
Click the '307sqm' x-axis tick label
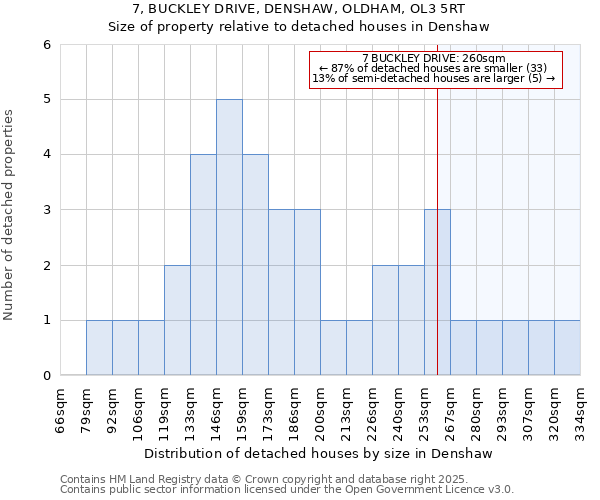tap(528, 414)
